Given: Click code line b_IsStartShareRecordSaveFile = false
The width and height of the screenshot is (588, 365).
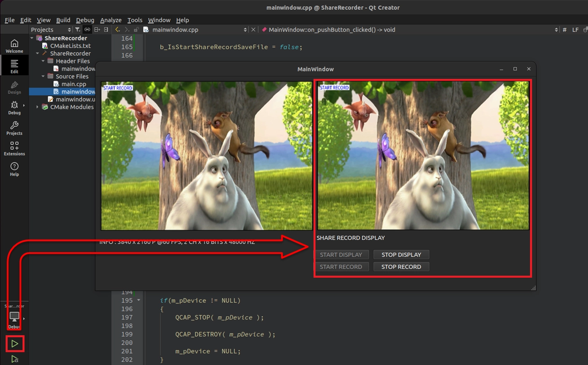Looking at the screenshot, I should click(231, 47).
